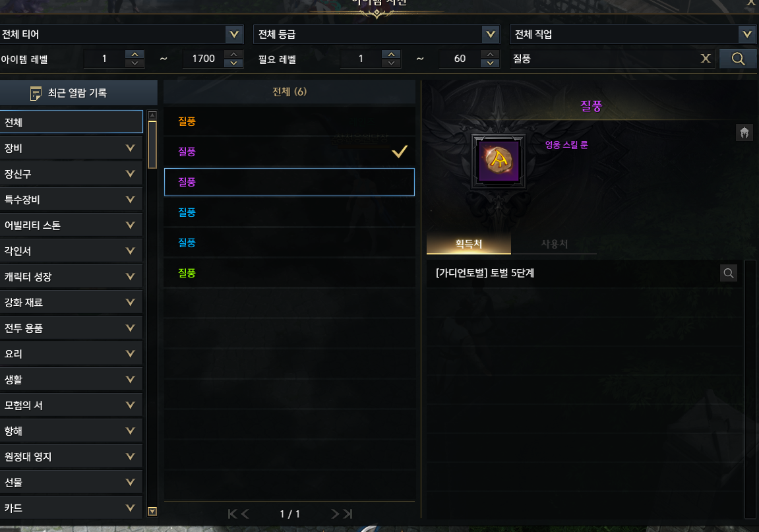Click the magnifier search button beside 질풍

[x=738, y=59]
